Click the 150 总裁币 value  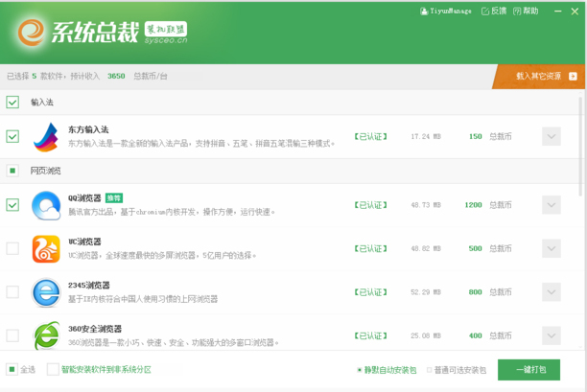476,136
